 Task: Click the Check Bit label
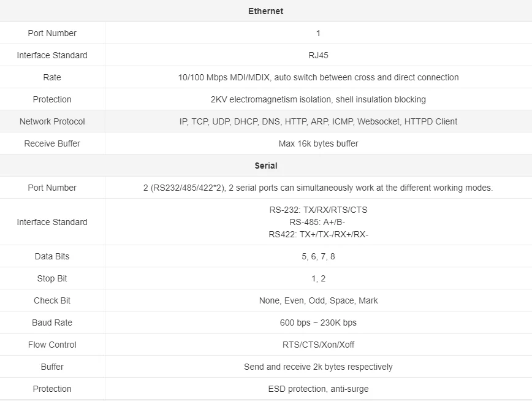point(52,300)
